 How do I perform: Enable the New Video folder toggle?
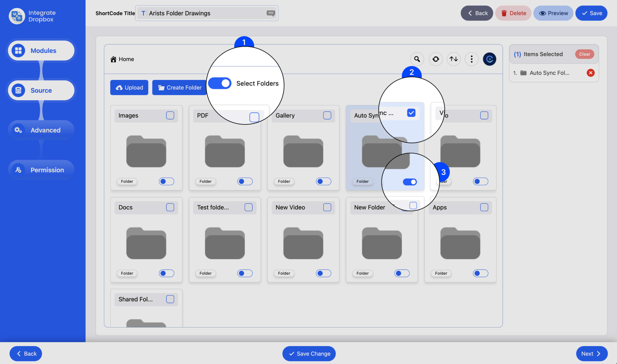(323, 273)
